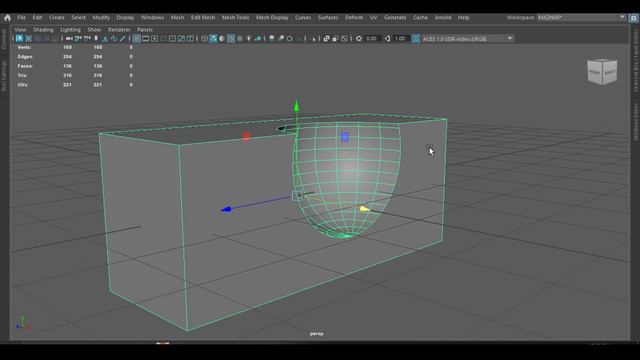
Task: Click the Gamma reset icon
Action: coord(387,38)
